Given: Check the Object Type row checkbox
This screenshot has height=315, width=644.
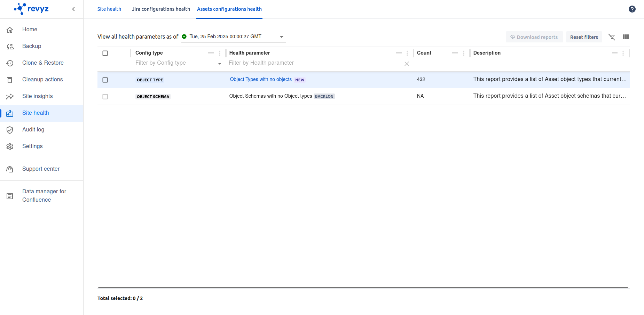Looking at the screenshot, I should [x=105, y=80].
